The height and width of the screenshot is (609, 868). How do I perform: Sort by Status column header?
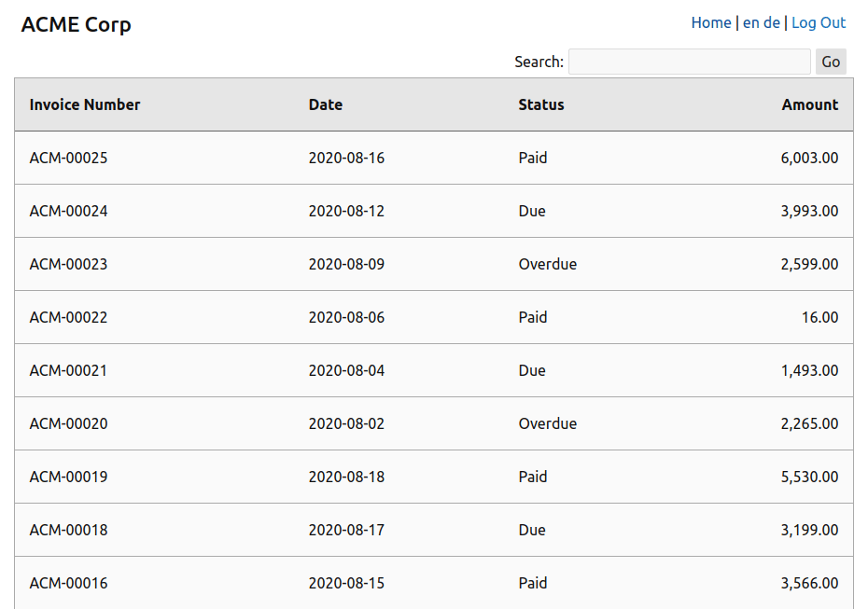coord(540,104)
